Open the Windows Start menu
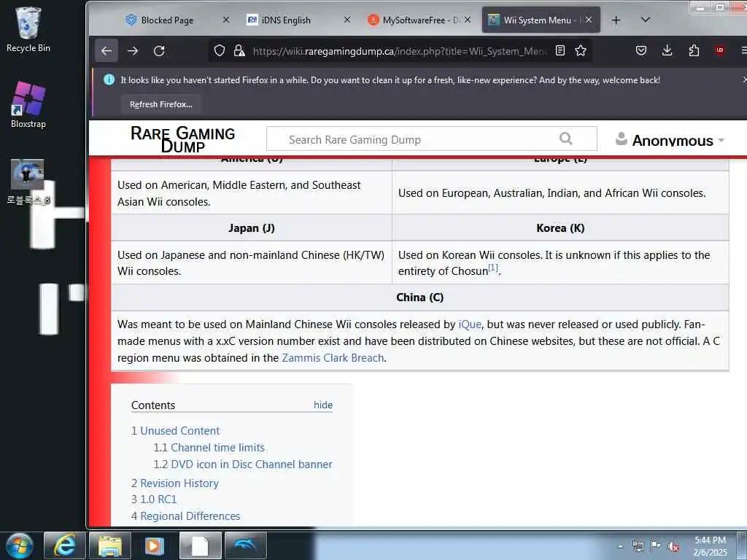This screenshot has width=747, height=560. 19,545
